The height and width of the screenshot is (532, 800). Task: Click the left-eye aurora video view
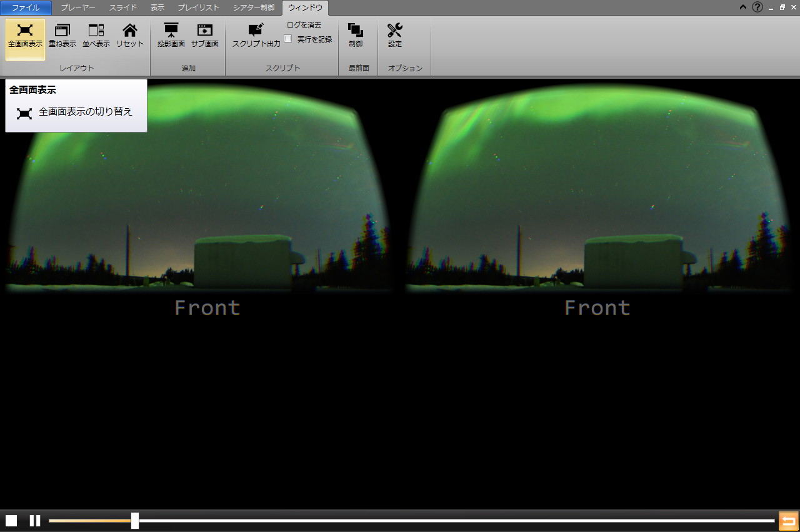point(200,188)
